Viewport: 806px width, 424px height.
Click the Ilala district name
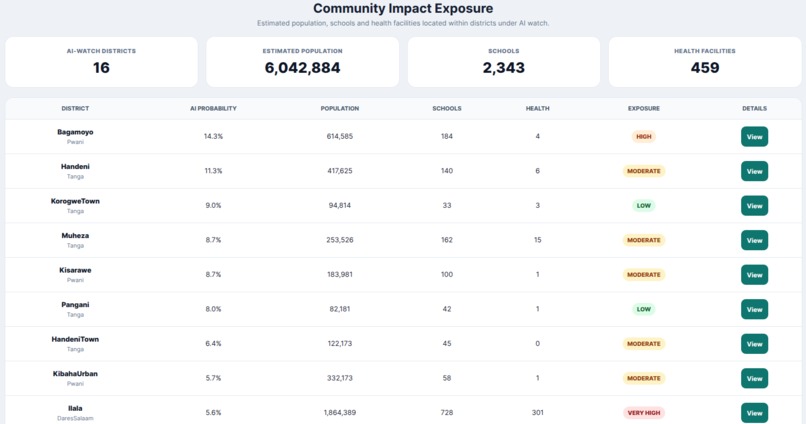point(75,408)
